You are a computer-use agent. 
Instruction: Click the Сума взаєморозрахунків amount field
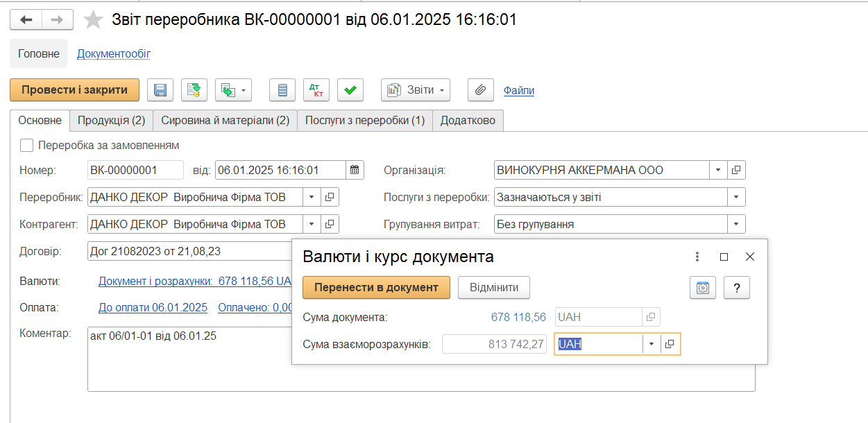494,344
